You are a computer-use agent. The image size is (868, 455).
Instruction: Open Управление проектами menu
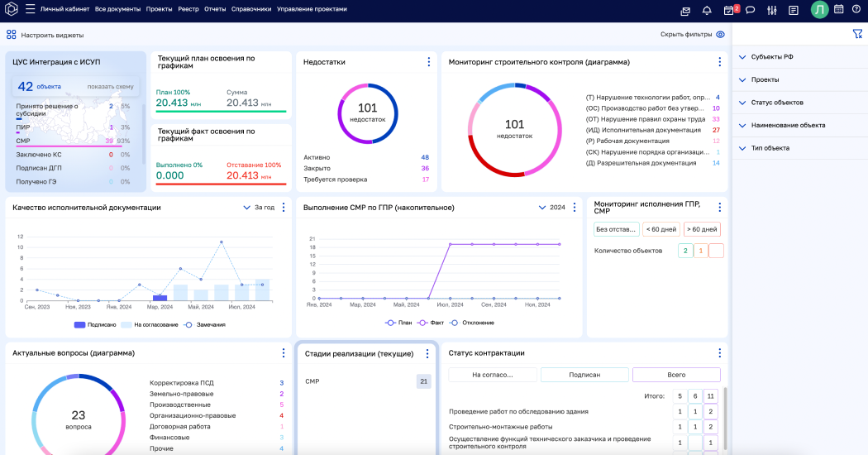click(312, 9)
